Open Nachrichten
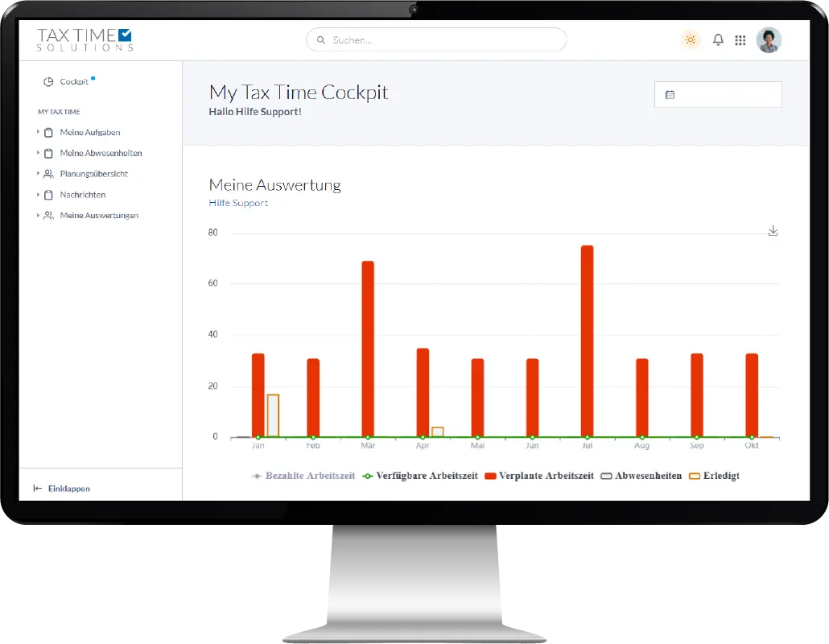The height and width of the screenshot is (644, 829). pos(83,195)
